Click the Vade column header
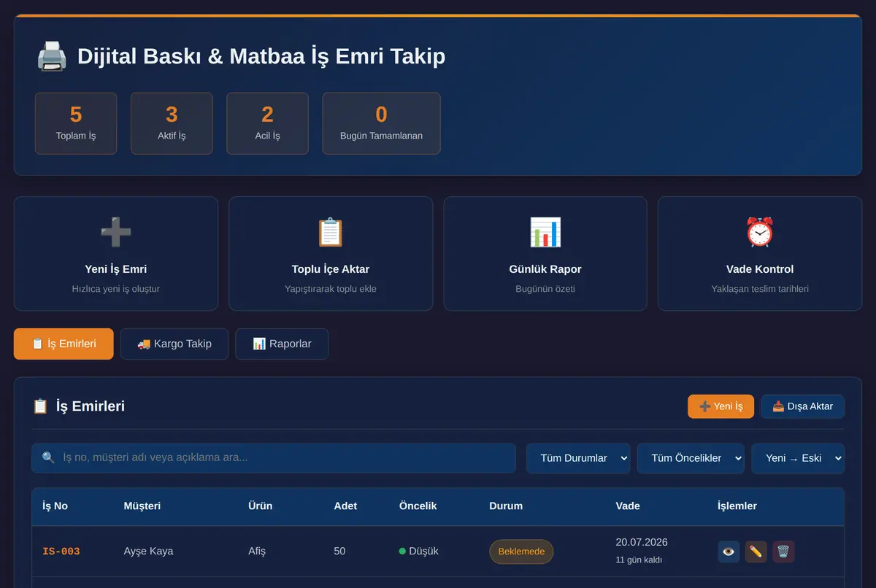 (628, 506)
